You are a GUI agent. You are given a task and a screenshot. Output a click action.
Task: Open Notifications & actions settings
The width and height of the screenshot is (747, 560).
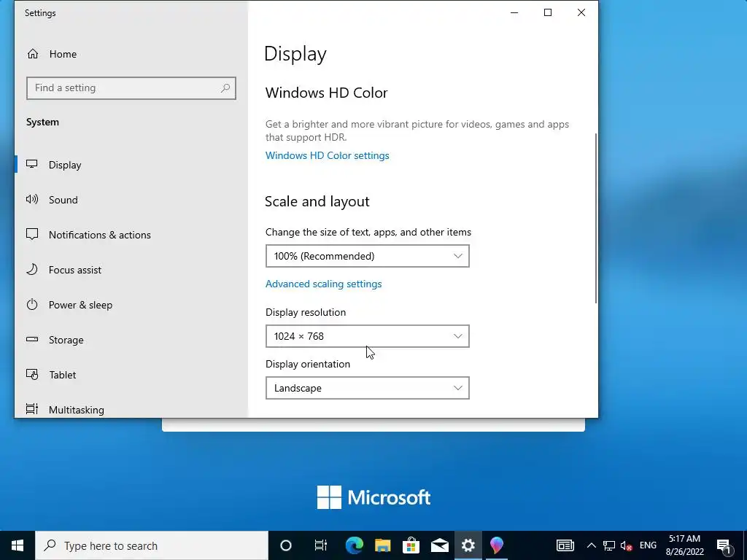pyautogui.click(x=99, y=235)
